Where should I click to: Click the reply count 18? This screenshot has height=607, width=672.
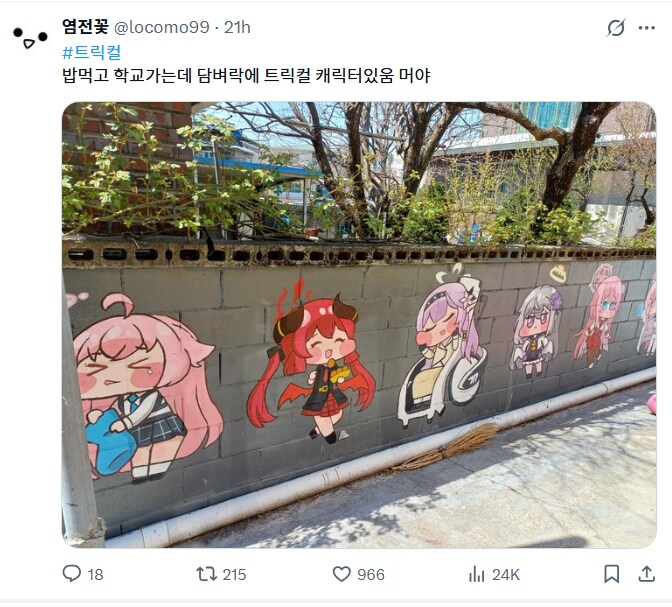click(x=95, y=574)
